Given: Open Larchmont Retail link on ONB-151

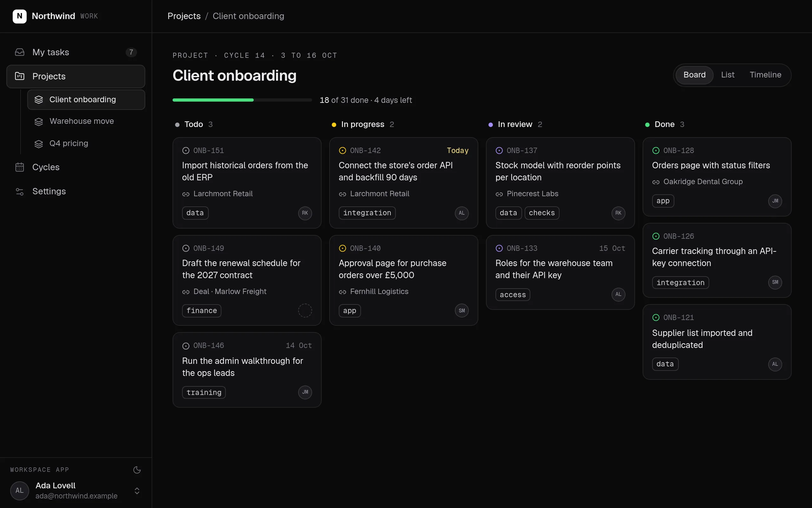Looking at the screenshot, I should (223, 194).
